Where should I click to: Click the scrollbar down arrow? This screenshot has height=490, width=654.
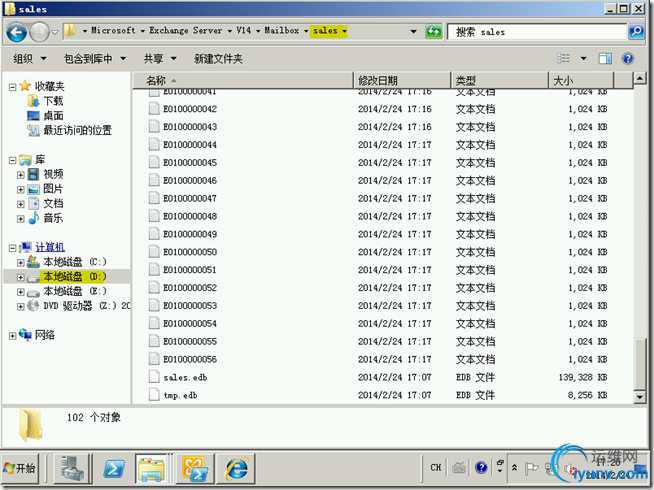[x=639, y=397]
